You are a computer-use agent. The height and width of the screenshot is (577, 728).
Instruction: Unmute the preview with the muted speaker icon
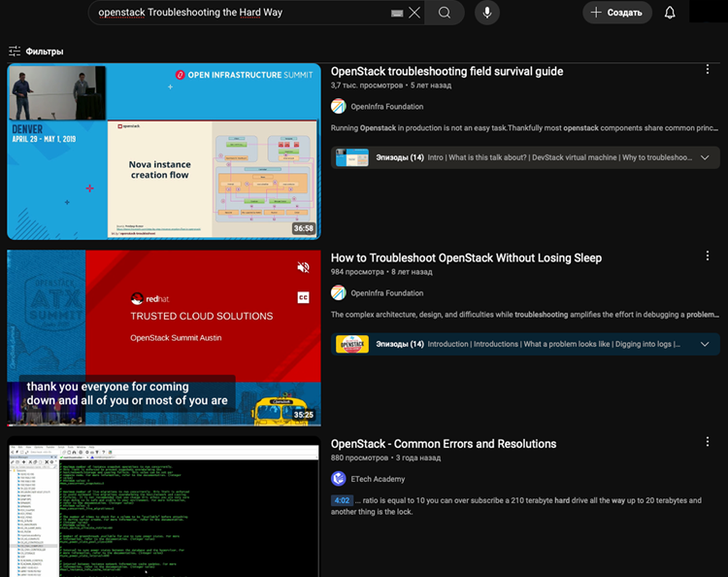point(303,267)
